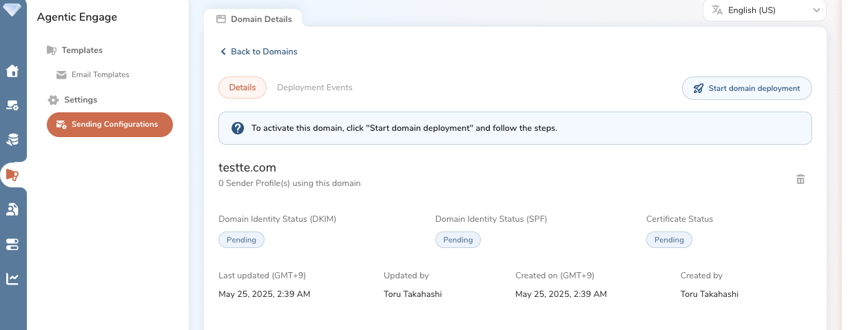Open the English (US) language dropdown

(764, 10)
